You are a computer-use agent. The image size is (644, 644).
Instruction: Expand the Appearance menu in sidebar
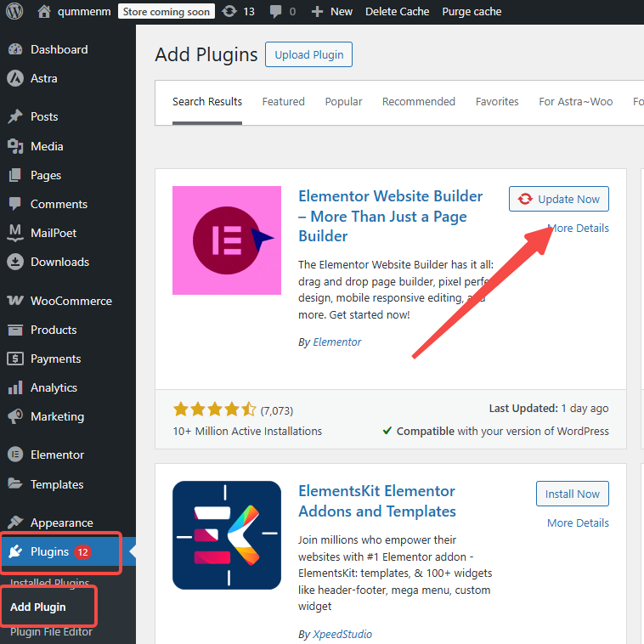61,523
